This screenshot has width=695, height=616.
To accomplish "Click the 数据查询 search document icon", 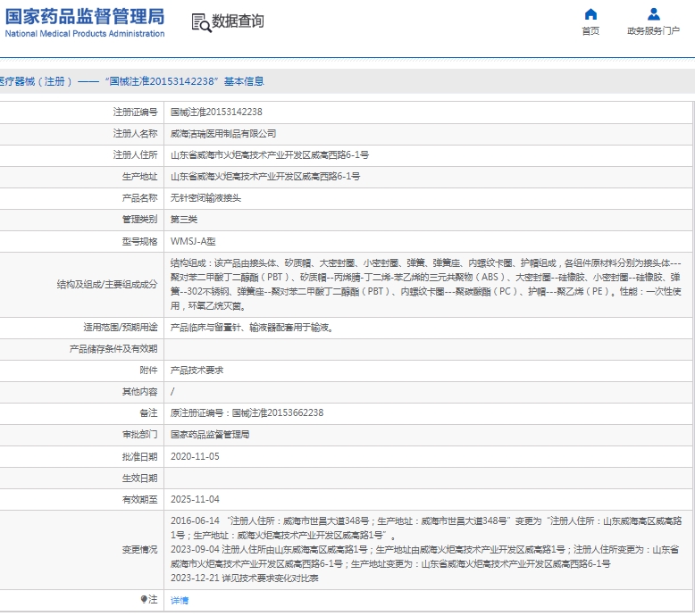I will click(201, 22).
